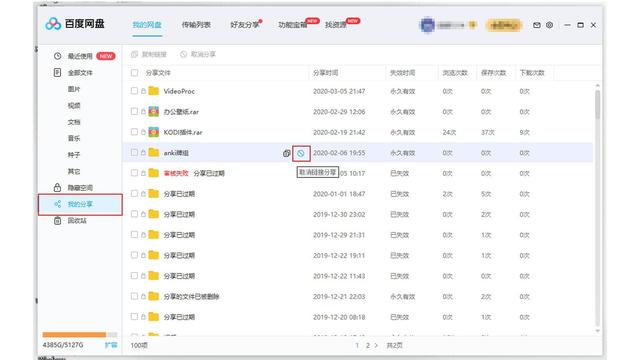640x360 pixels.
Task: Click the lock icon for 隐藏空间
Action: [57, 187]
